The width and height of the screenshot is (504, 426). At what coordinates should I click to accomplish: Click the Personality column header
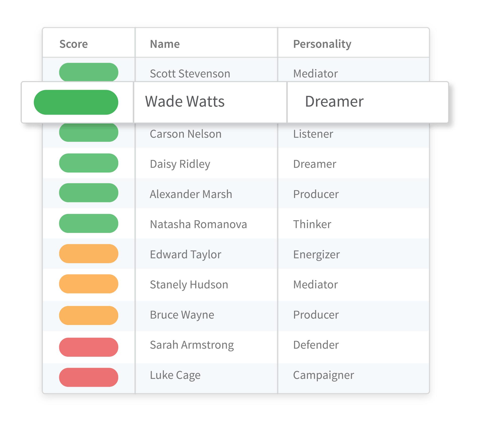(322, 44)
